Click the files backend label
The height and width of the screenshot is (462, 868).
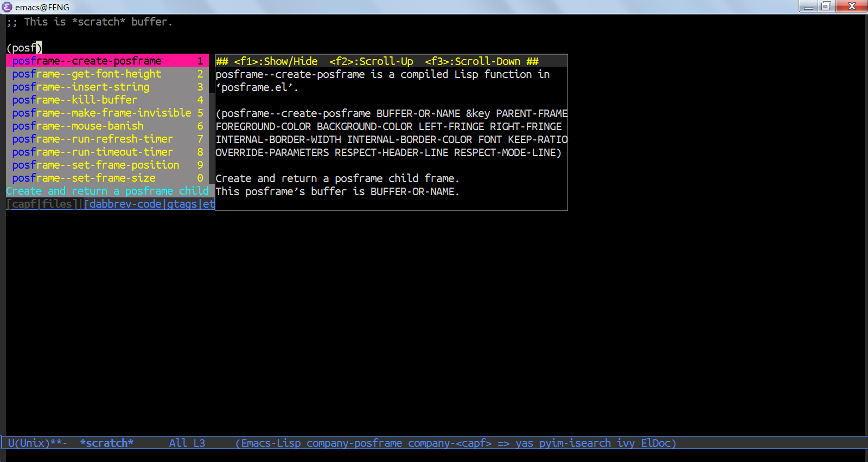click(x=57, y=204)
